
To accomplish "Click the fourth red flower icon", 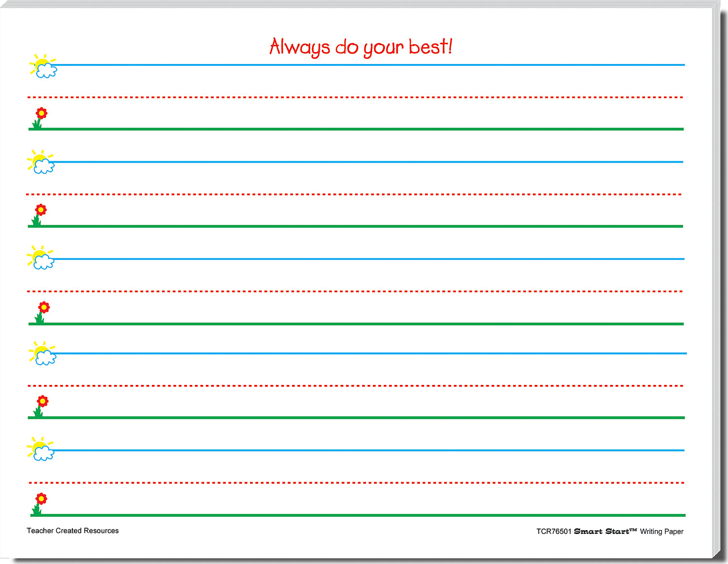I will 41,406.
